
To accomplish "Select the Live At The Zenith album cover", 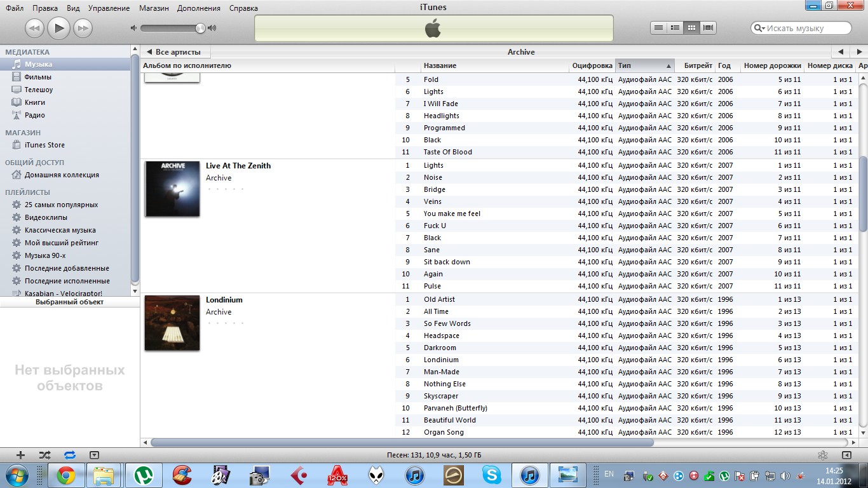I will [172, 189].
